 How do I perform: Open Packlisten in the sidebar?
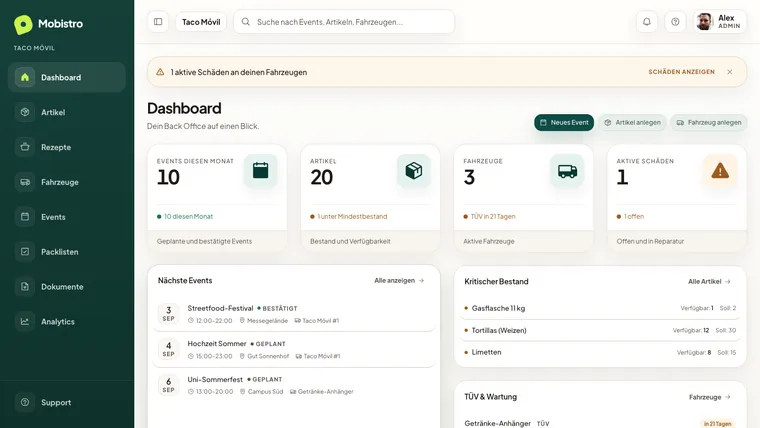[67, 252]
